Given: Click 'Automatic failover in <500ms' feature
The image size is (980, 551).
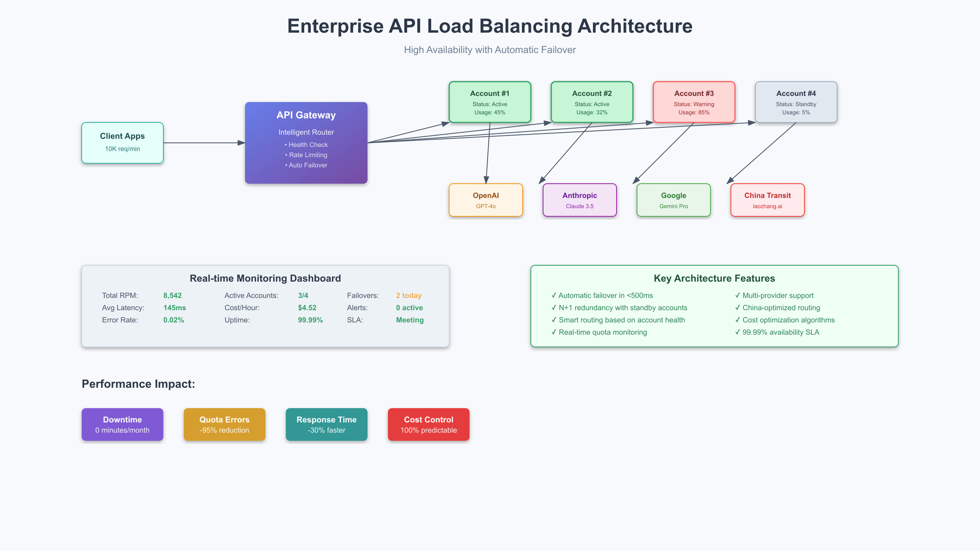Looking at the screenshot, I should [602, 295].
